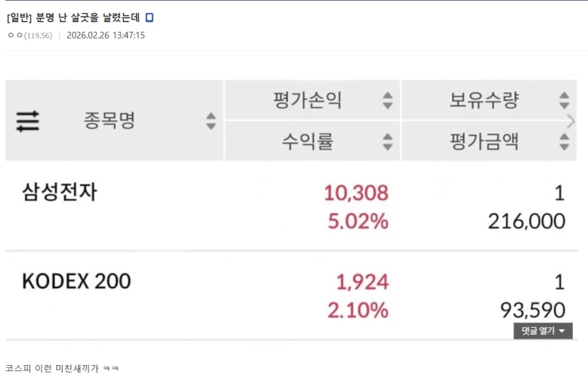This screenshot has width=588, height=390.
Task: Click the column reorder icon in table header
Action: click(26, 121)
